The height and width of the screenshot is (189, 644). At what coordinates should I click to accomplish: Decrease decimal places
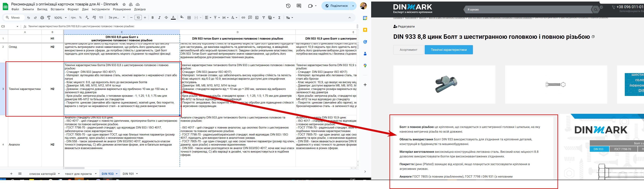[87, 18]
